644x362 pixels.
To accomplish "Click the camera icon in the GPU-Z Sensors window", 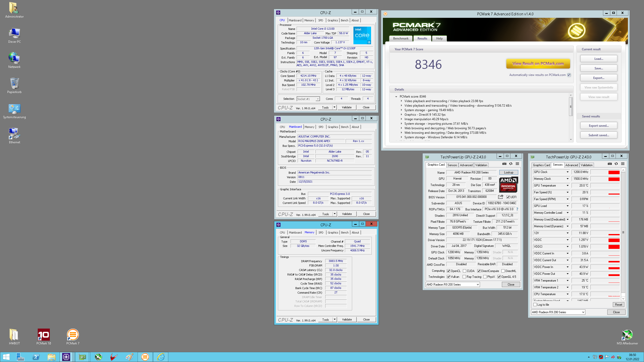I will [x=610, y=164].
